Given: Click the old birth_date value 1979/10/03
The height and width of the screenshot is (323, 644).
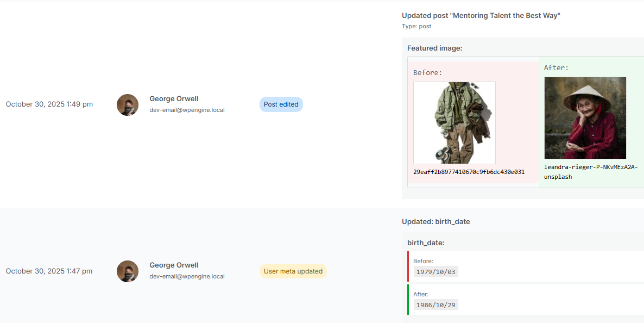Looking at the screenshot, I should pos(435,272).
